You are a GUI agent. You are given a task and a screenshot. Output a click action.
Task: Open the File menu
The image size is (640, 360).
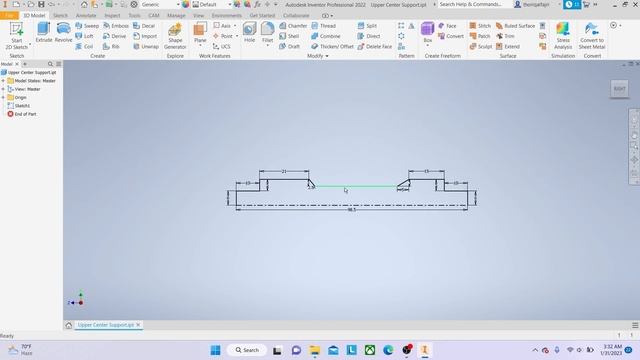click(9, 16)
